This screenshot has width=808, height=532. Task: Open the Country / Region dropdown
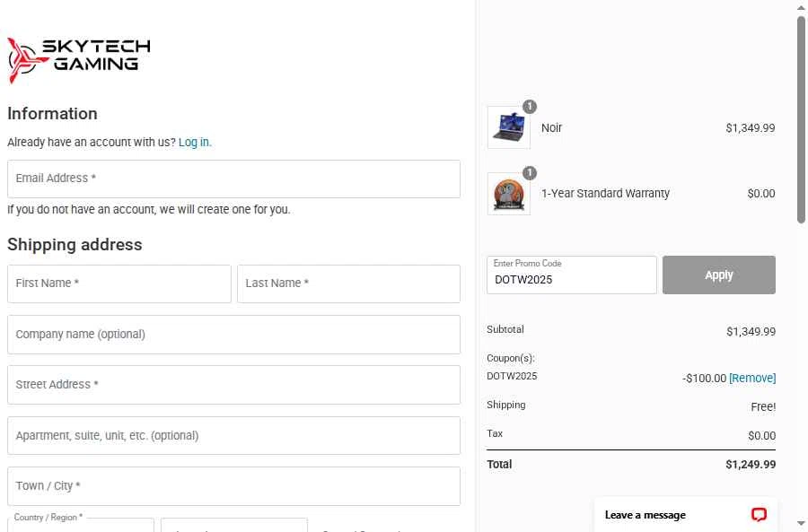(81, 526)
